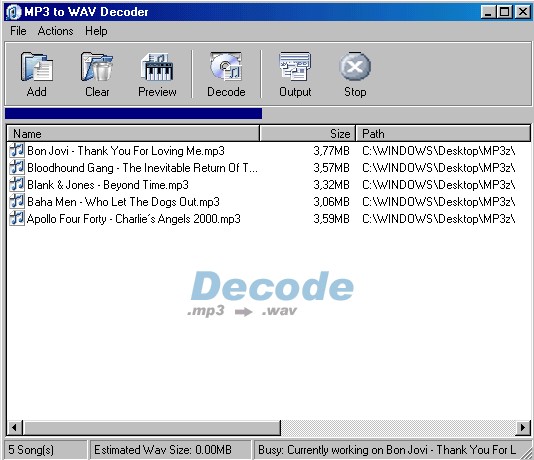Image resolution: width=534 pixels, height=460 pixels.
Task: Click music note icon beside Apollo Four Forty file
Action: pyautogui.click(x=17, y=218)
